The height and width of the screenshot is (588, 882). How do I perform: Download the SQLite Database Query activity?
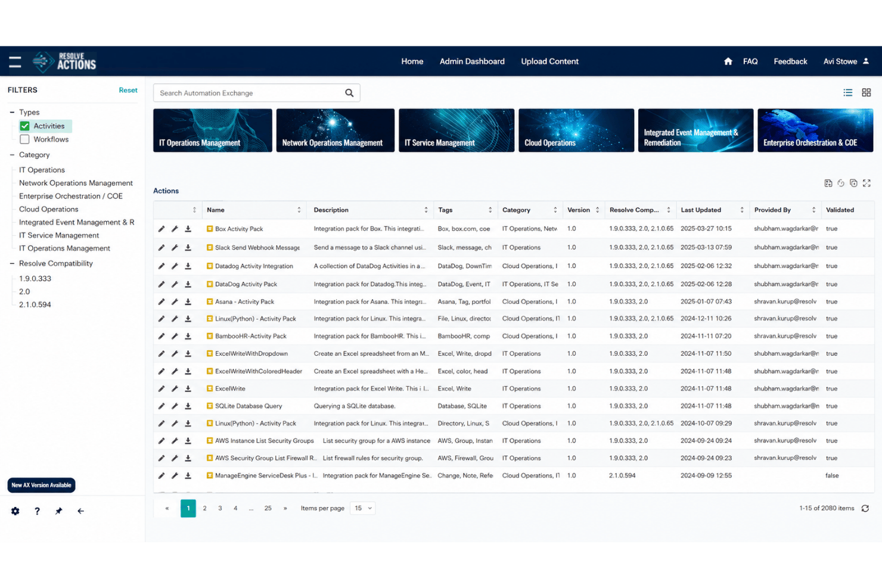point(188,406)
